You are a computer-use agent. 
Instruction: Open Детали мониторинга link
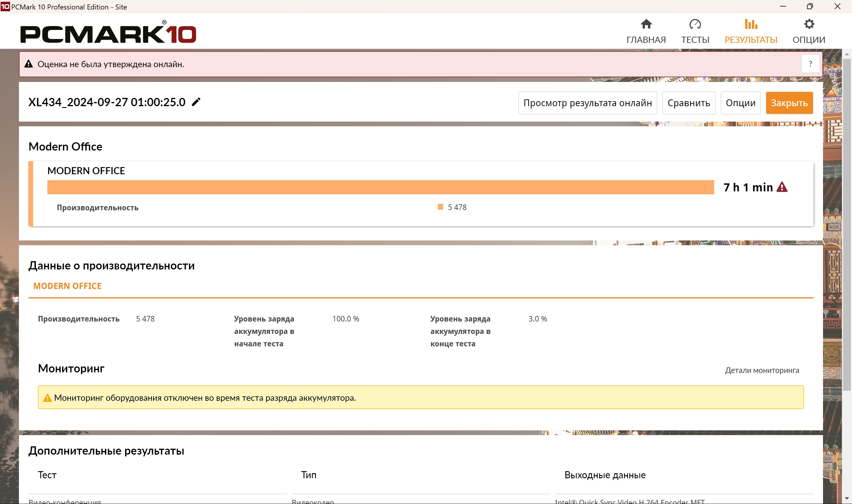(762, 370)
